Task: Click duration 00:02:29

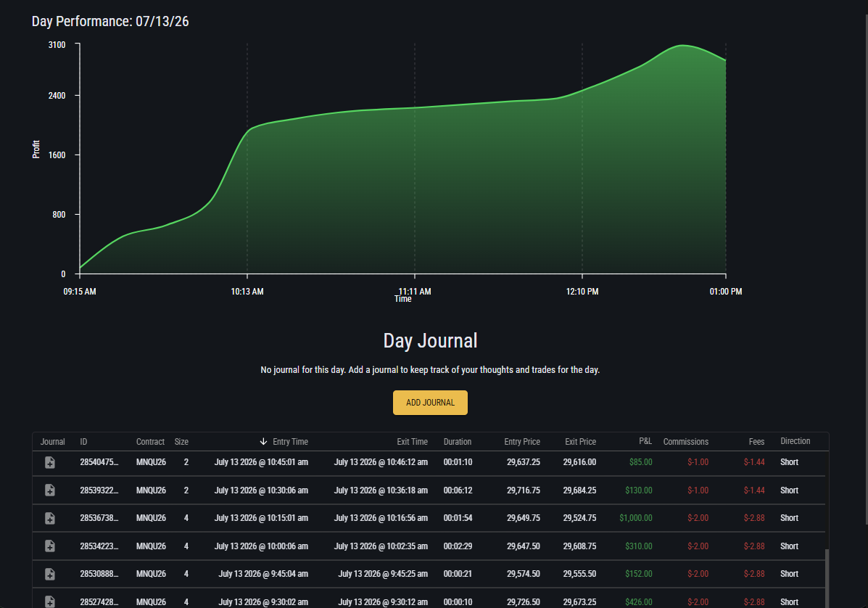Action: pos(458,546)
